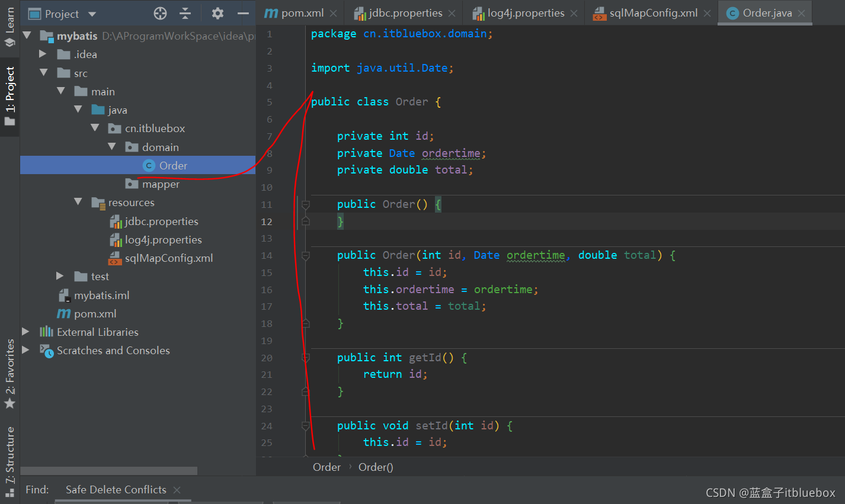Screen dimensions: 845x504
Task: Click the Order class icon in tree
Action: [149, 166]
